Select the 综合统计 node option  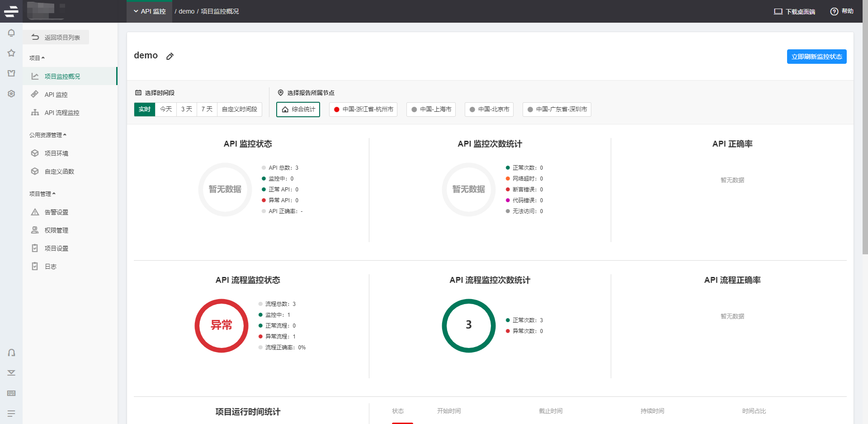click(x=298, y=109)
